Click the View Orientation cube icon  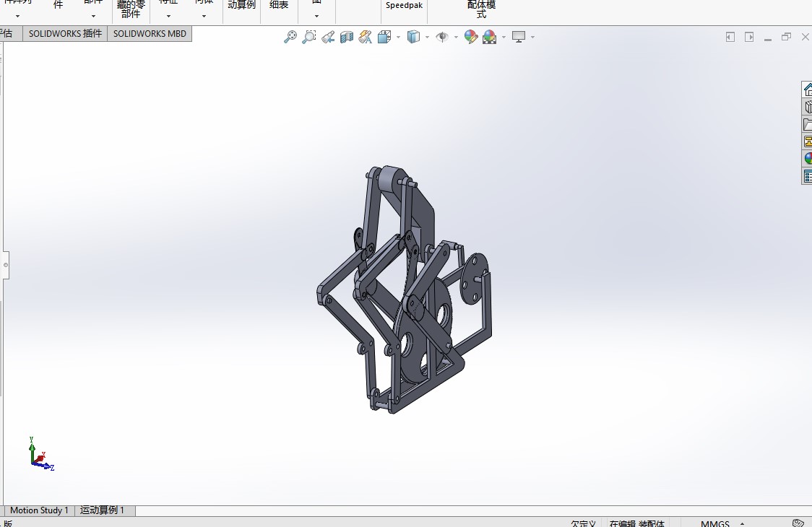tap(384, 37)
